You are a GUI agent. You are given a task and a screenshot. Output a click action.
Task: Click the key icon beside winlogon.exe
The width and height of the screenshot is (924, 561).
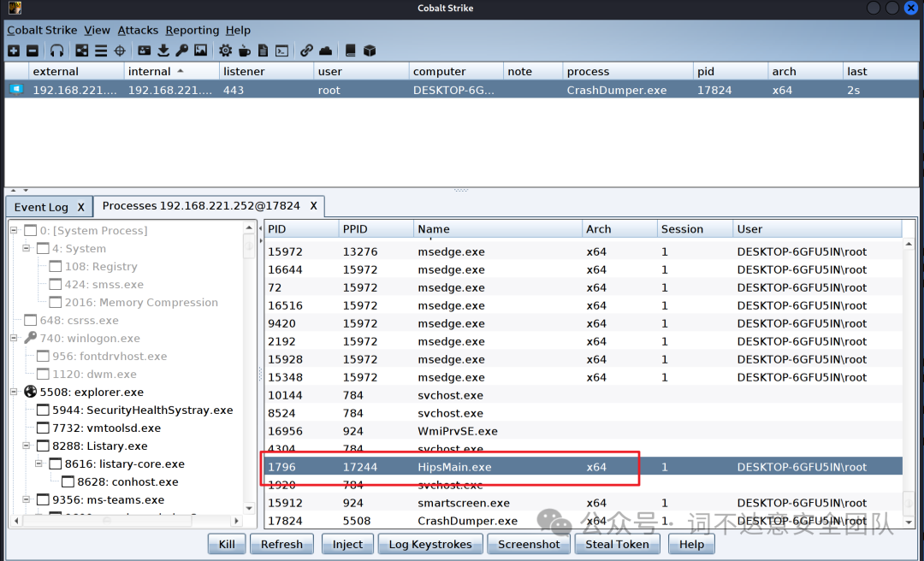coord(30,338)
